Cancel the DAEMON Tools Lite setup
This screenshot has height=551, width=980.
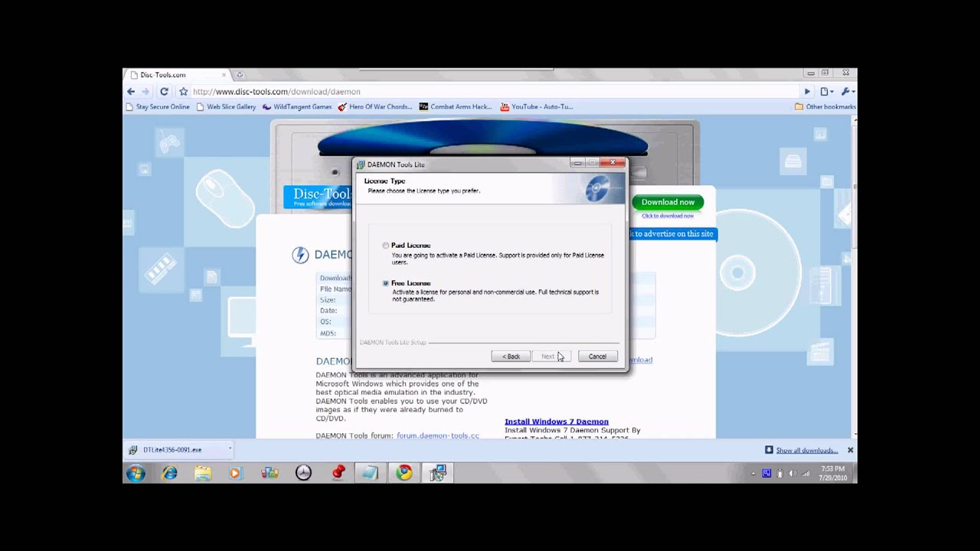click(597, 357)
